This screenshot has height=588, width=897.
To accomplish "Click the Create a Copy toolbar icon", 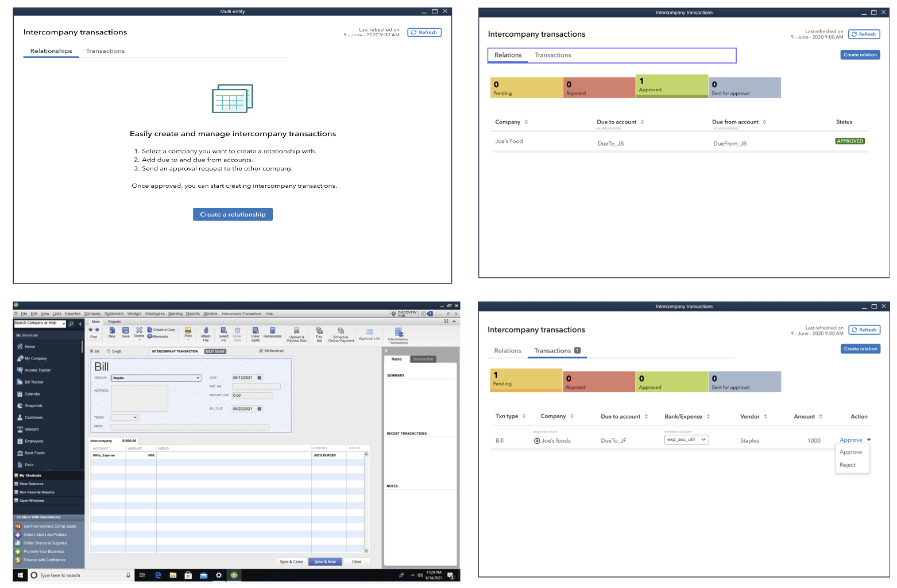I will click(162, 330).
